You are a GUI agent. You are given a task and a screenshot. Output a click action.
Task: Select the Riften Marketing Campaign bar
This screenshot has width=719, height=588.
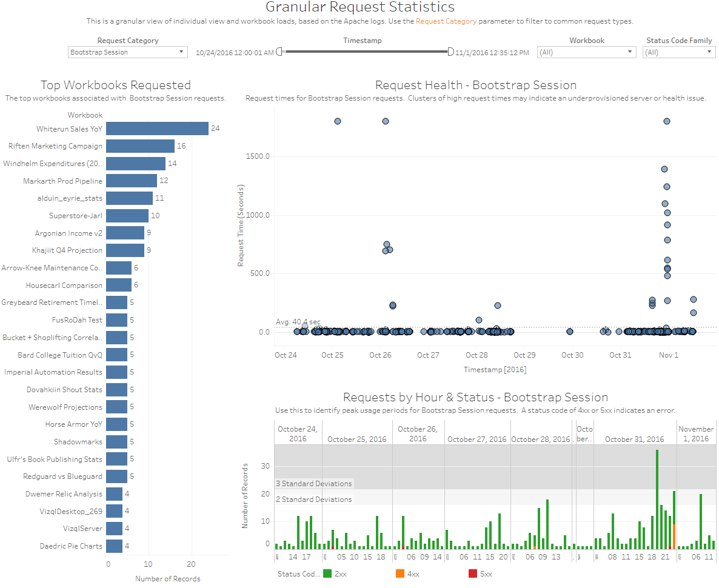coord(141,146)
